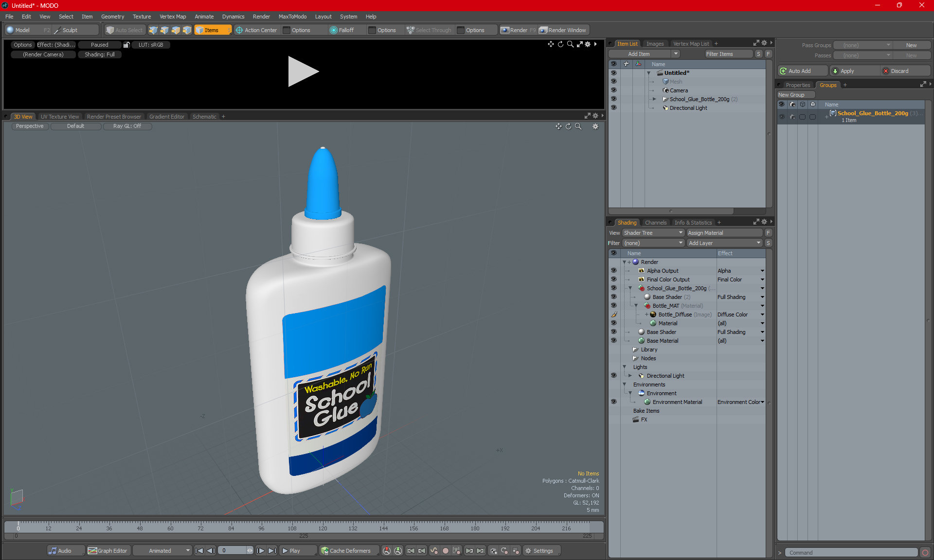
Task: Toggle visibility of Bottle_MAT material
Action: (613, 306)
